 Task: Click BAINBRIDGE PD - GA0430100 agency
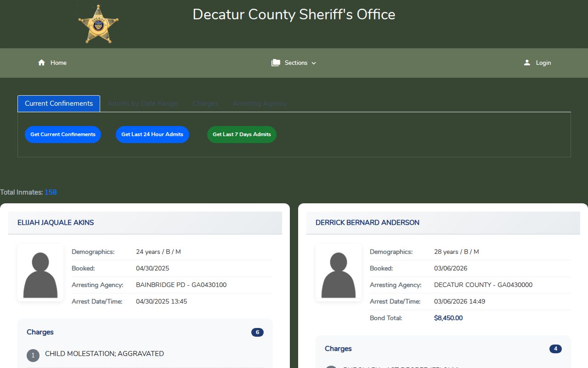[181, 285]
